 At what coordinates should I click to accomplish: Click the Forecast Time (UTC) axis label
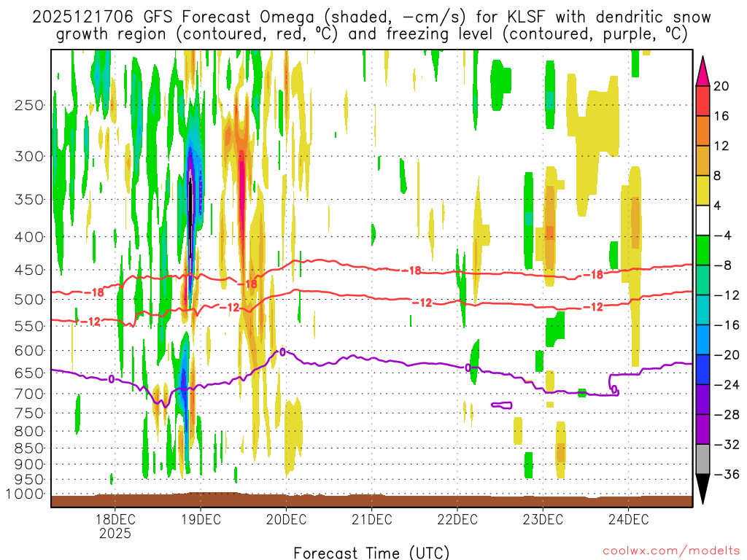(371, 553)
